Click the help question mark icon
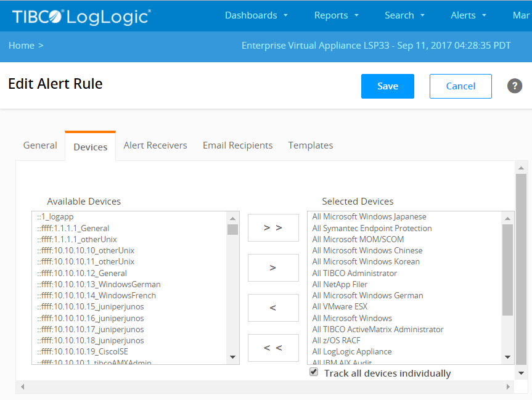This screenshot has height=400, width=532. coord(515,86)
